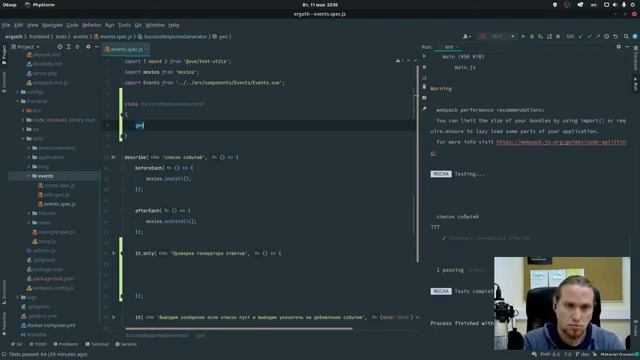Open Git history clock icon
640x360 pixels.
click(607, 36)
